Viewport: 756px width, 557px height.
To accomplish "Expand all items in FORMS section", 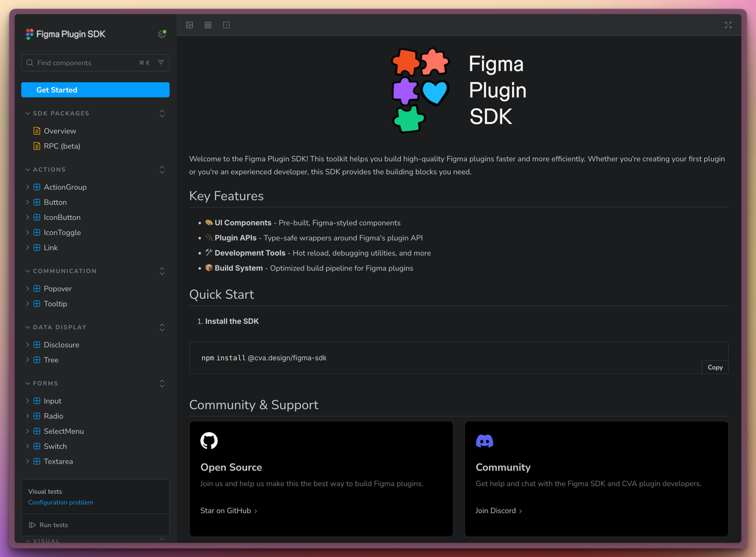I will 162,384.
